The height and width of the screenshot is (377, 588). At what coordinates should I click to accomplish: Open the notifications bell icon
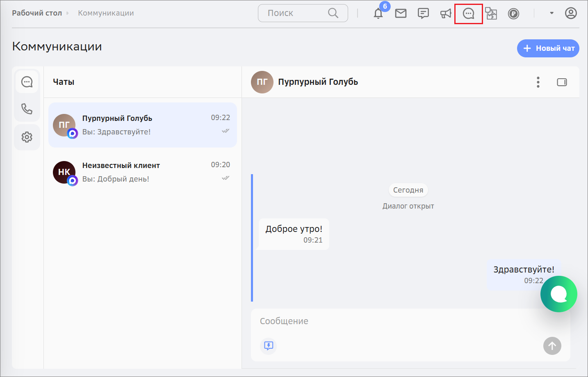pyautogui.click(x=378, y=14)
